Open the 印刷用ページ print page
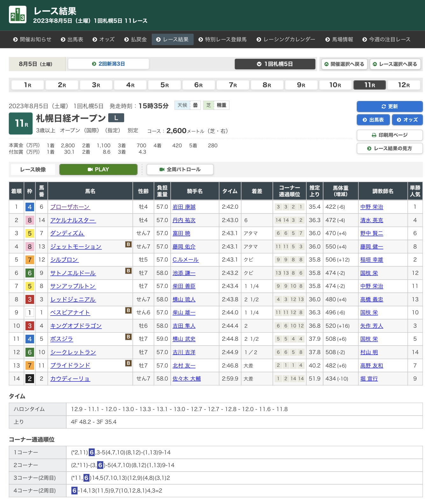 click(389, 135)
